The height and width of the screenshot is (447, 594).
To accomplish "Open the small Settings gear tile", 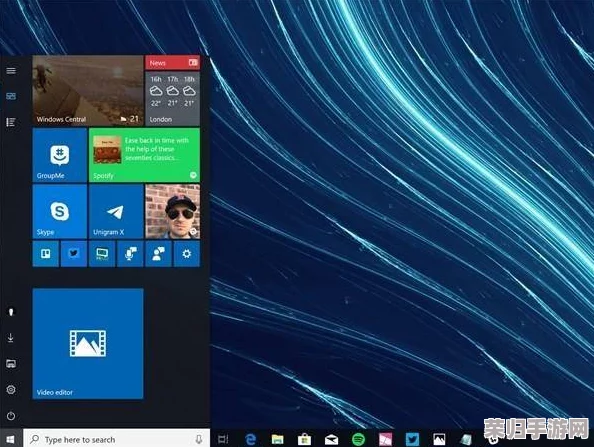I will point(187,253).
